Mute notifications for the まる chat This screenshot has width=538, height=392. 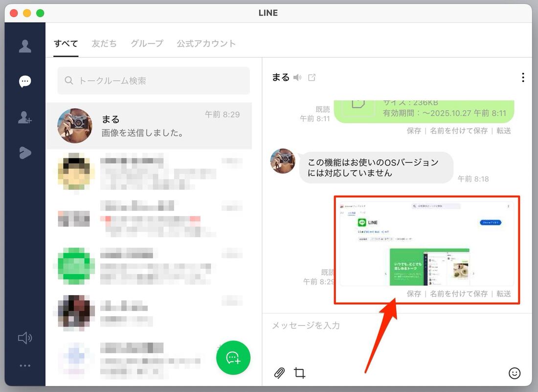coord(298,77)
